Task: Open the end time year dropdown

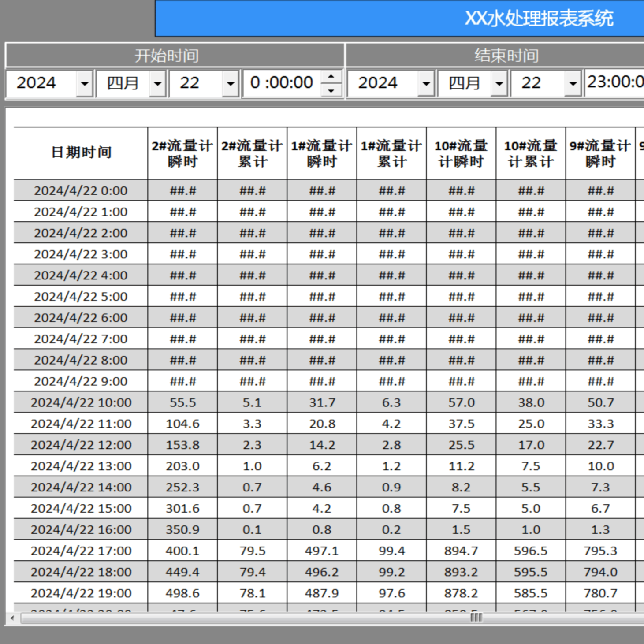Action: point(426,83)
